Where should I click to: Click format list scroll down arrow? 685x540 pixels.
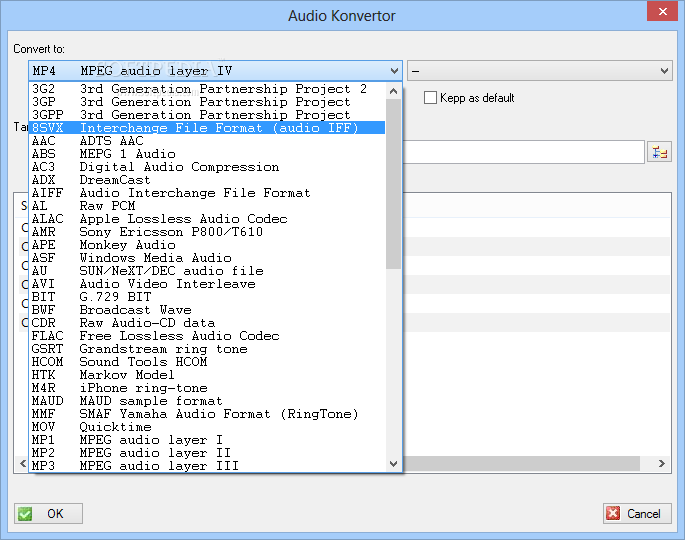click(394, 464)
